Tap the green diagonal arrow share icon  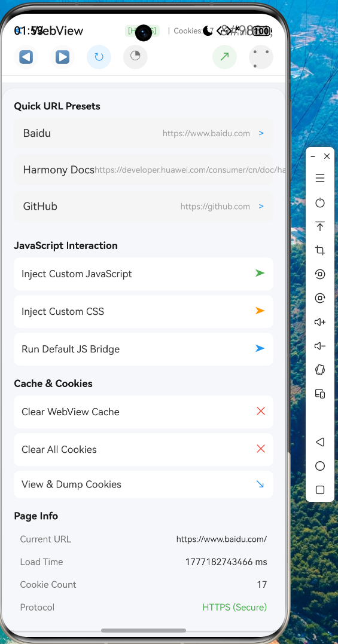tap(224, 57)
